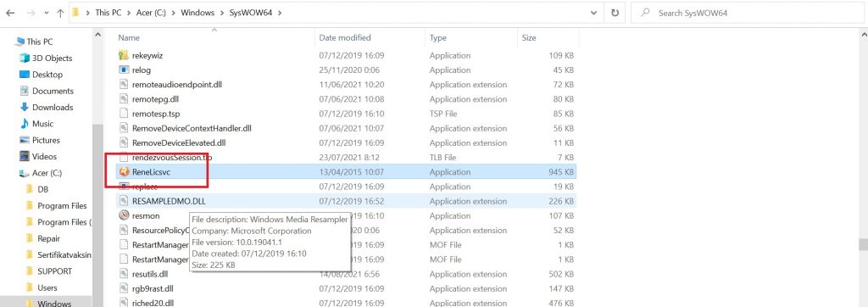Image resolution: width=868 pixels, height=307 pixels.
Task: Click remotesp.tsp file icon
Action: 124,114
